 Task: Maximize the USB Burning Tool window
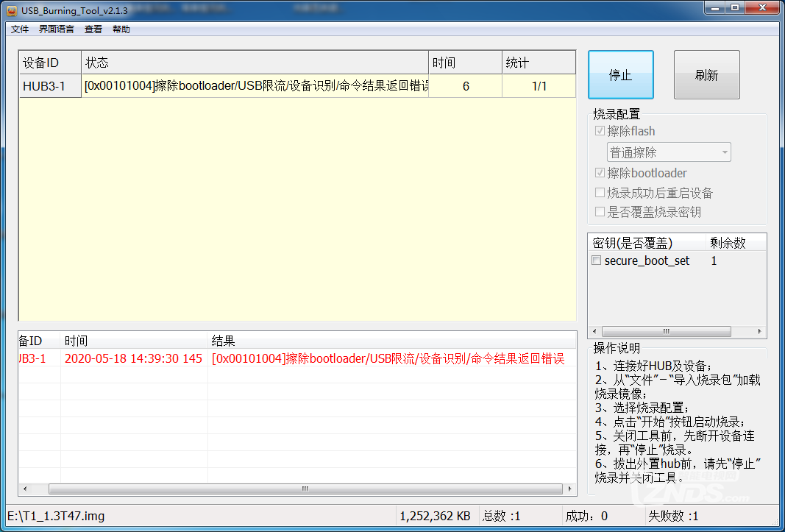(735, 8)
